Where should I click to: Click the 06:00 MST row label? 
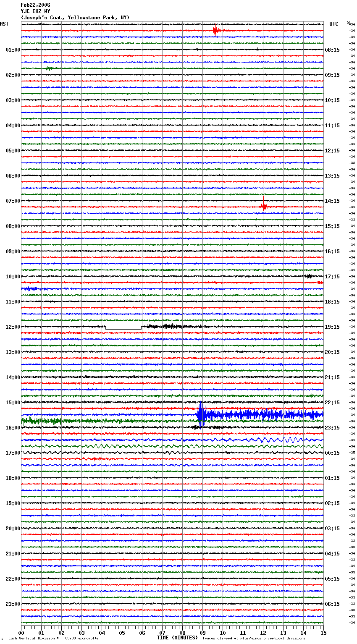pyautogui.click(x=13, y=176)
